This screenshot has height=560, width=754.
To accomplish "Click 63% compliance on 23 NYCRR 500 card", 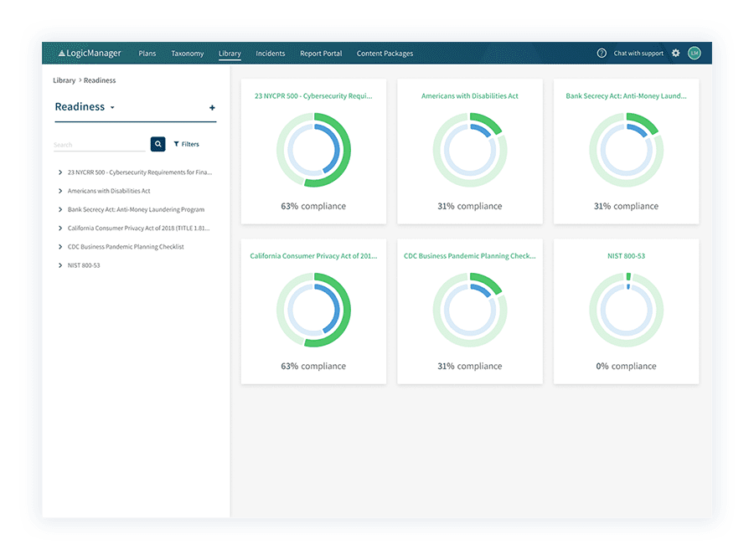I will tap(313, 206).
